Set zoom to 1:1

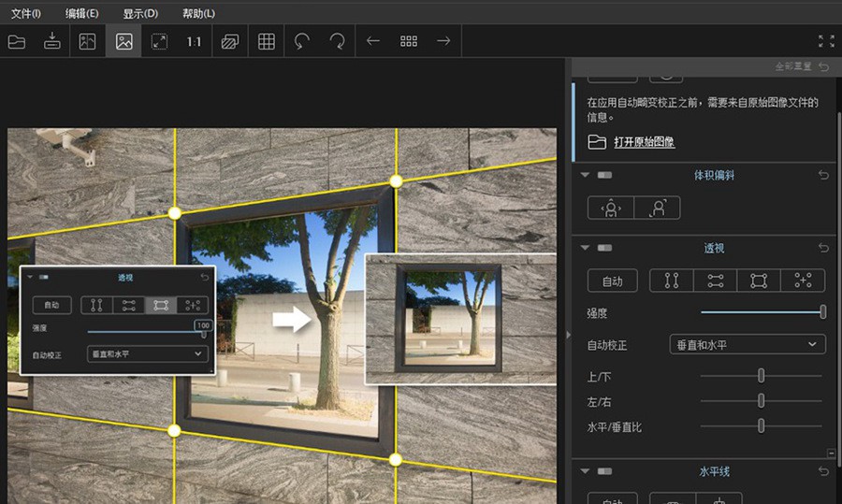194,41
